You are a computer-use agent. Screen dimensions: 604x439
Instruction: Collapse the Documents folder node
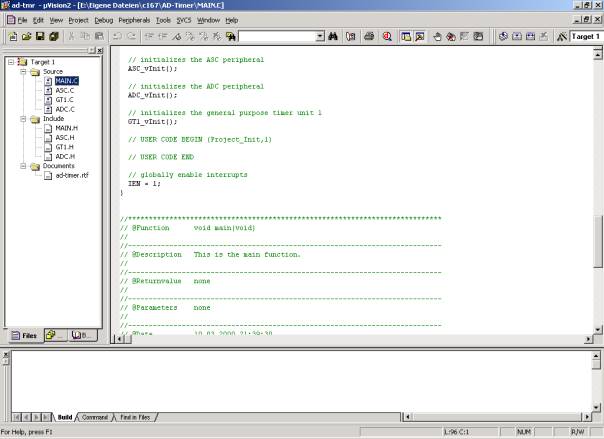point(23,166)
